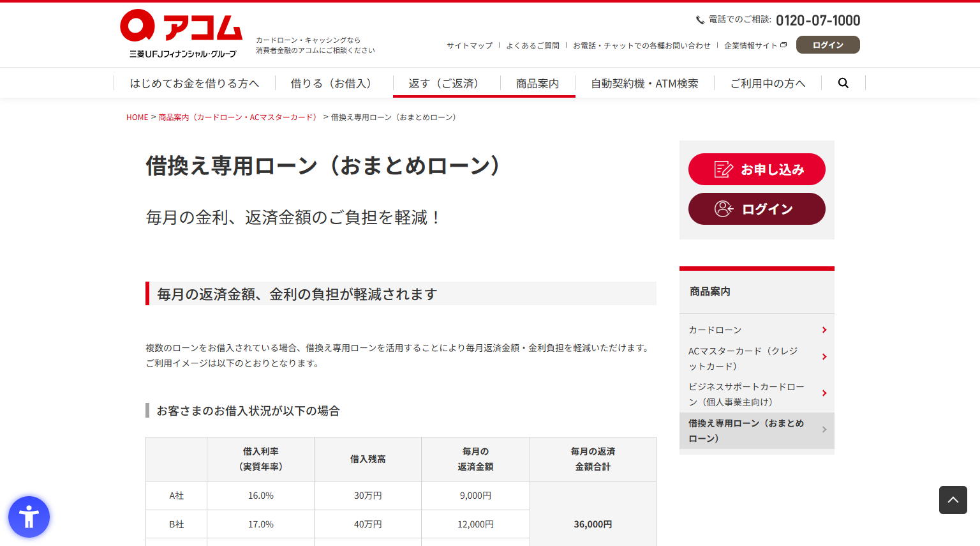The image size is (980, 546).
Task: Open the 返す（ご返済） menu
Action: (447, 83)
